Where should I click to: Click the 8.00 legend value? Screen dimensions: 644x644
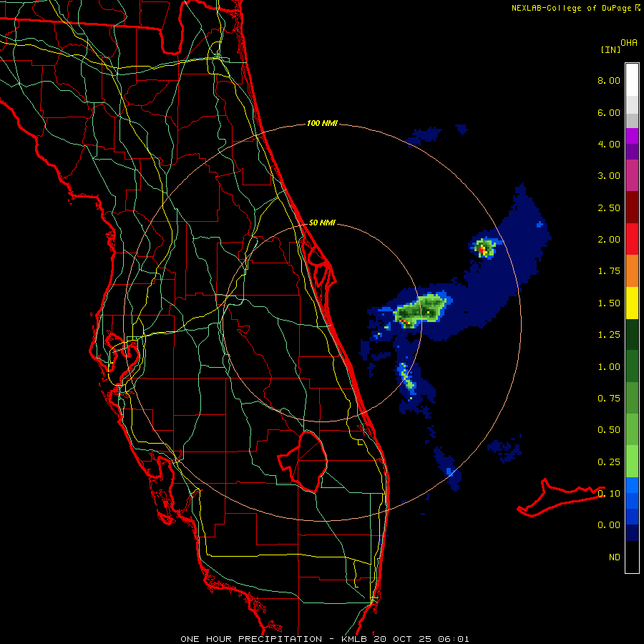point(609,80)
